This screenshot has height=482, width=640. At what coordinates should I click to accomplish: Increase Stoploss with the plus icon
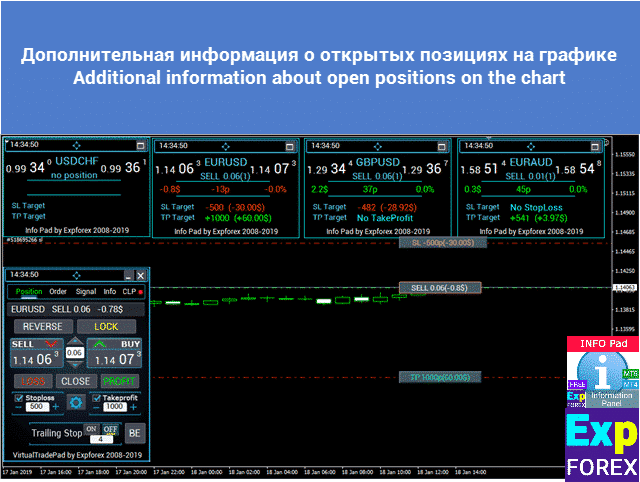(57, 408)
